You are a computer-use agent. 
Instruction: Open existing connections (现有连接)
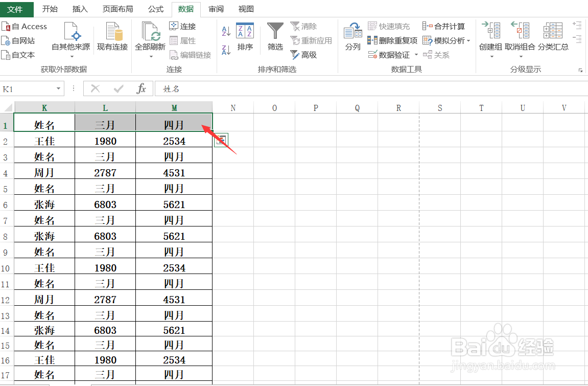(112, 36)
